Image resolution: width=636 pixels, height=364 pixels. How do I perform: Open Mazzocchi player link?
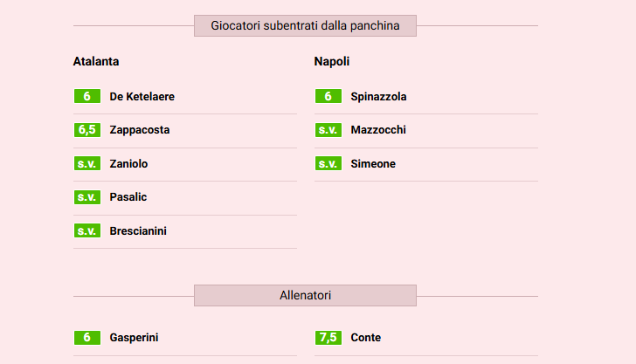tap(378, 130)
